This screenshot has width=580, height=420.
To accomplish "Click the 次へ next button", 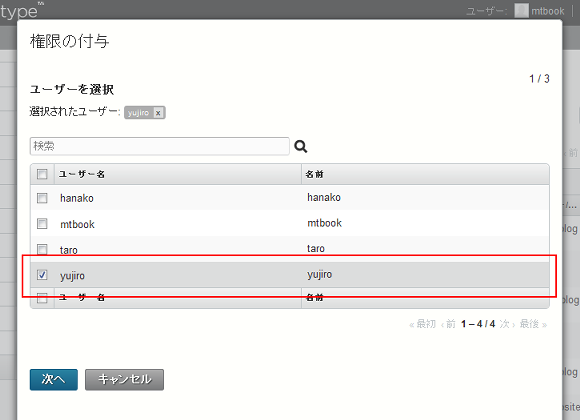I will tap(54, 379).
